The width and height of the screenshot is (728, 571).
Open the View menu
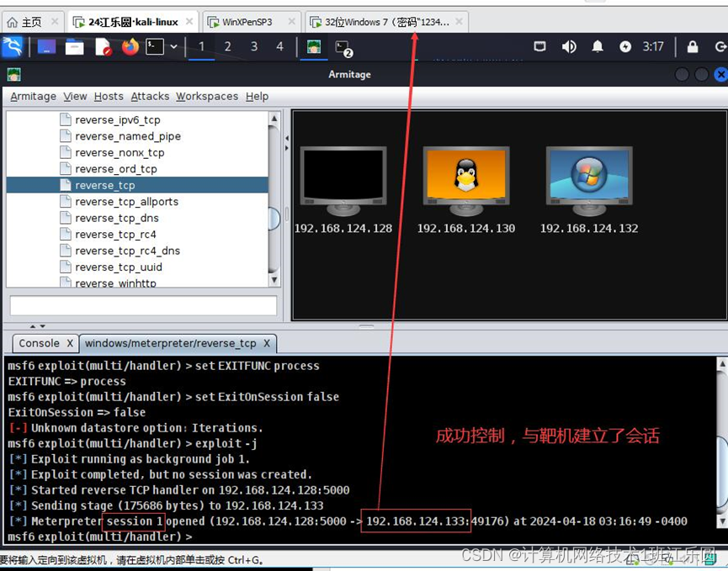tap(75, 96)
